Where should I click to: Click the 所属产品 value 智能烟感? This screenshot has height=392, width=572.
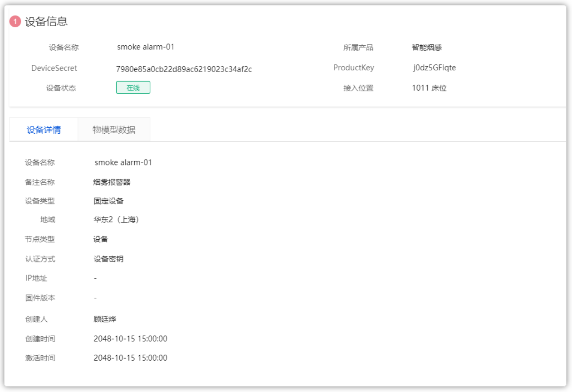pos(427,48)
